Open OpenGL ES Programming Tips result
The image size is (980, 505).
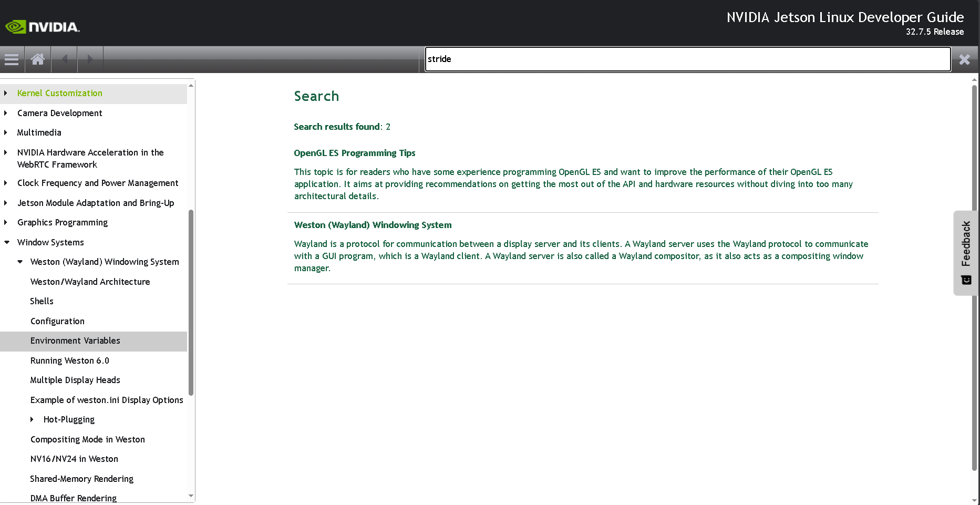(355, 153)
